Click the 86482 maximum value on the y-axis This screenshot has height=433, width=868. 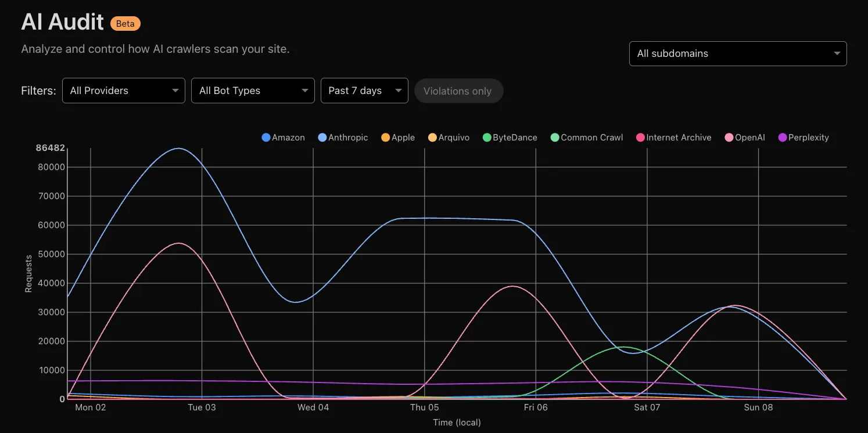pos(51,147)
